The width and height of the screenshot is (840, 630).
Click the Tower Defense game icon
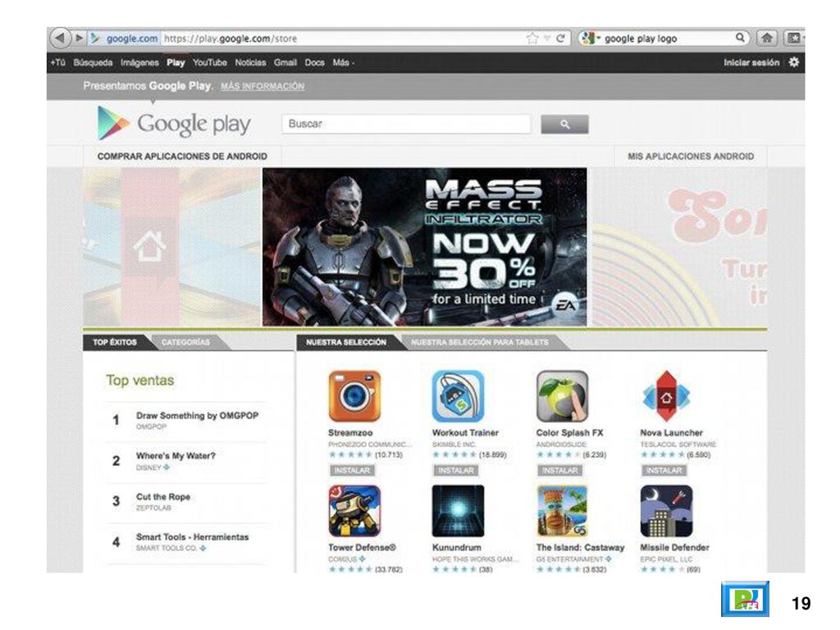pos(354,511)
